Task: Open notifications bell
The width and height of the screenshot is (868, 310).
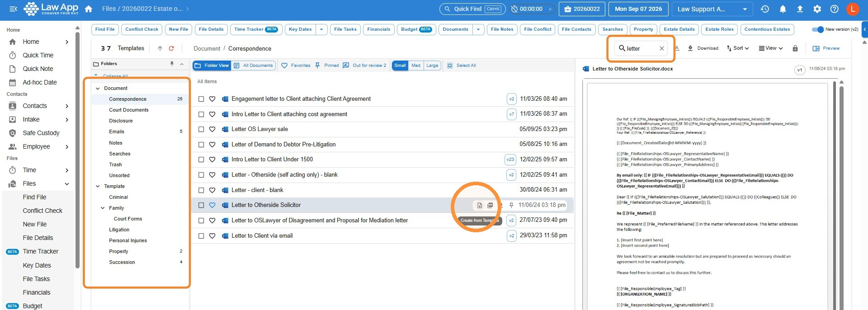Action: [783, 9]
